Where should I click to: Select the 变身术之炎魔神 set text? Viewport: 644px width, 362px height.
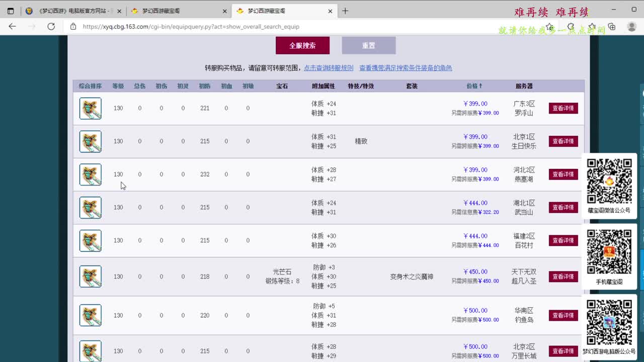(x=412, y=277)
